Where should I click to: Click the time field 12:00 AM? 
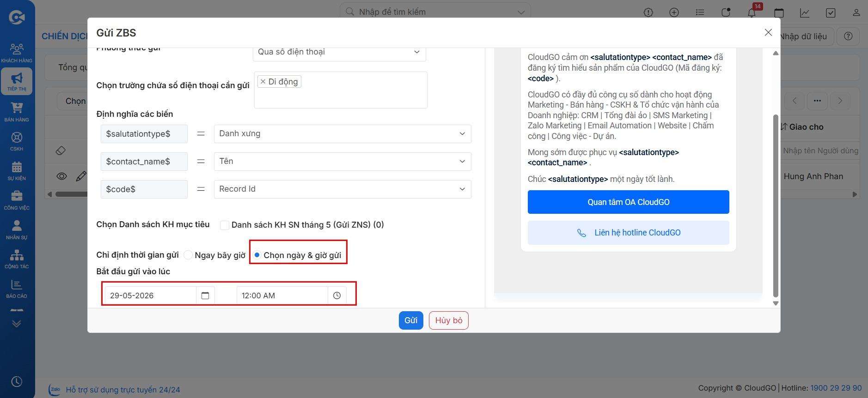[282, 295]
